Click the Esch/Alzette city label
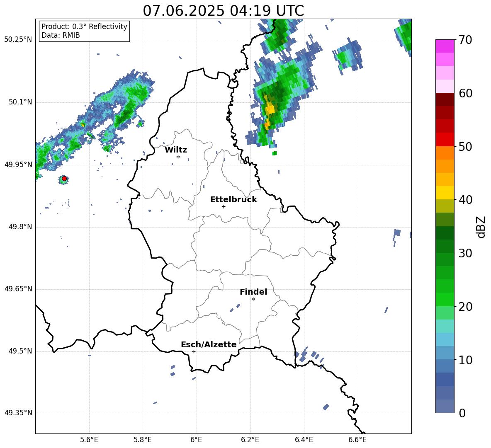 [x=209, y=344]
